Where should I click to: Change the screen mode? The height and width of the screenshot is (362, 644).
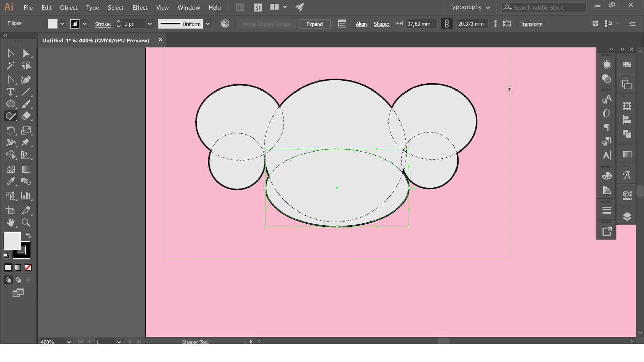(x=18, y=293)
